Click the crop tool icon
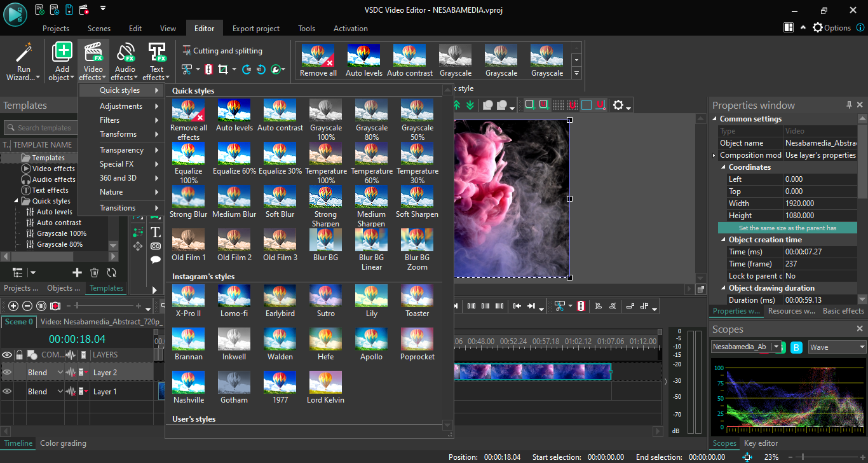 coord(222,69)
